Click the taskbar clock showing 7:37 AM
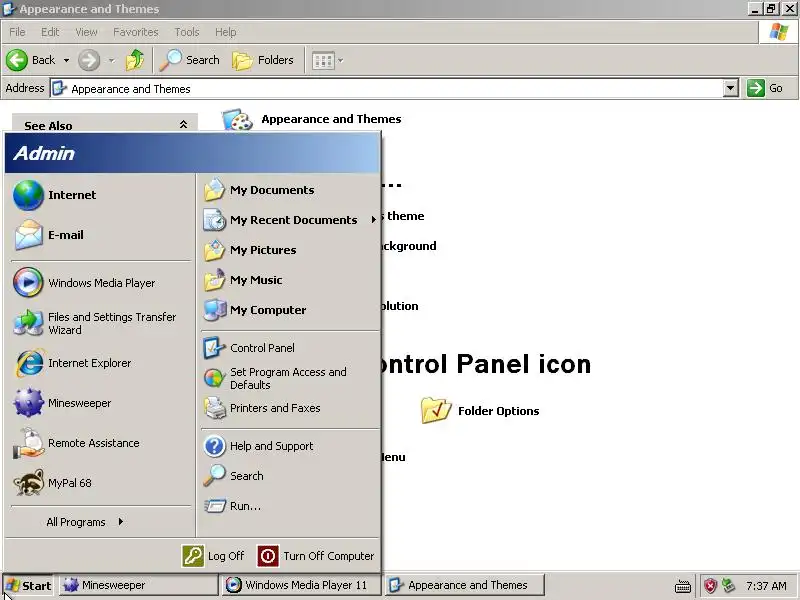This screenshot has height=600, width=800. tap(766, 586)
